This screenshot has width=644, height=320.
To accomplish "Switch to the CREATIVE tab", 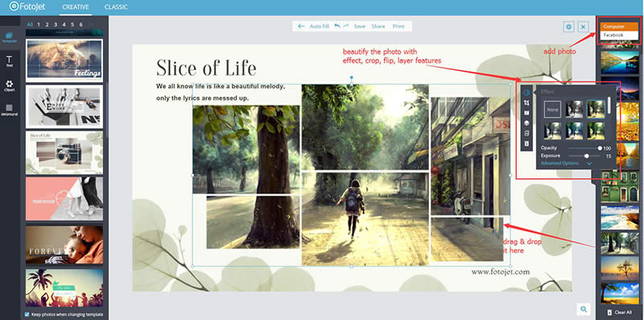I will [76, 7].
